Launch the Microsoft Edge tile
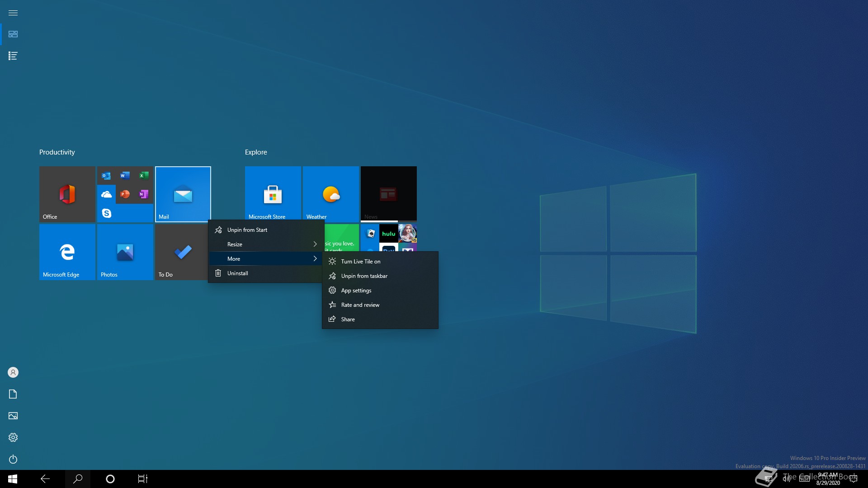The image size is (868, 488). 67,252
